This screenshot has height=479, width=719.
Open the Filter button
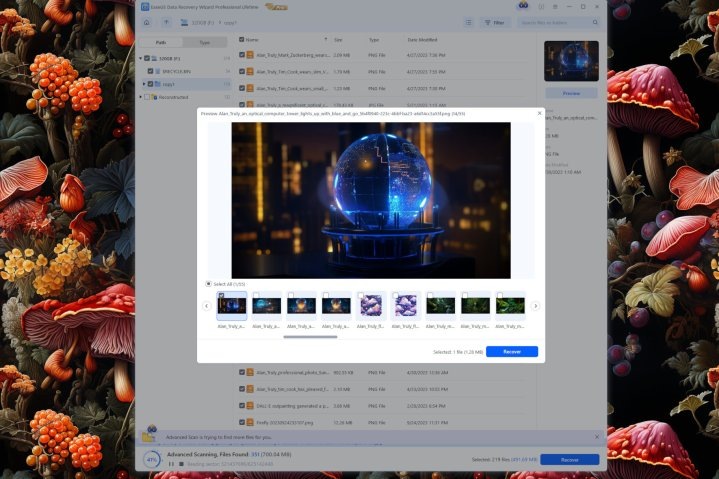(495, 22)
